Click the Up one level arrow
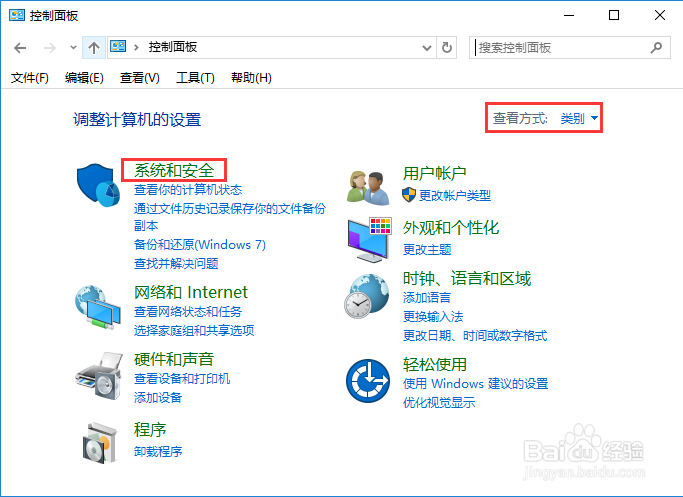Screen dimensions: 683x497 pyautogui.click(x=94, y=47)
